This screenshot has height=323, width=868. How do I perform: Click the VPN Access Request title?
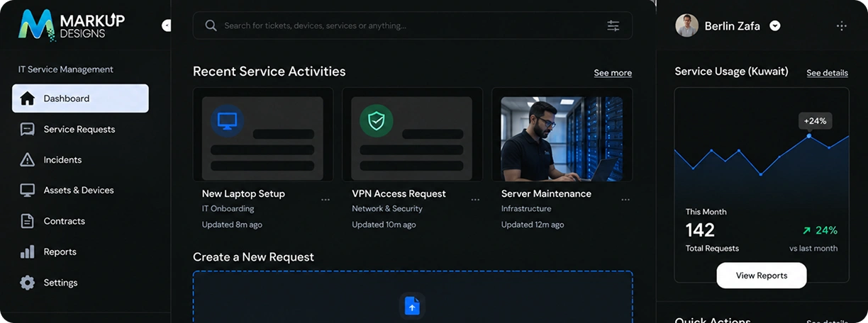pyautogui.click(x=399, y=193)
